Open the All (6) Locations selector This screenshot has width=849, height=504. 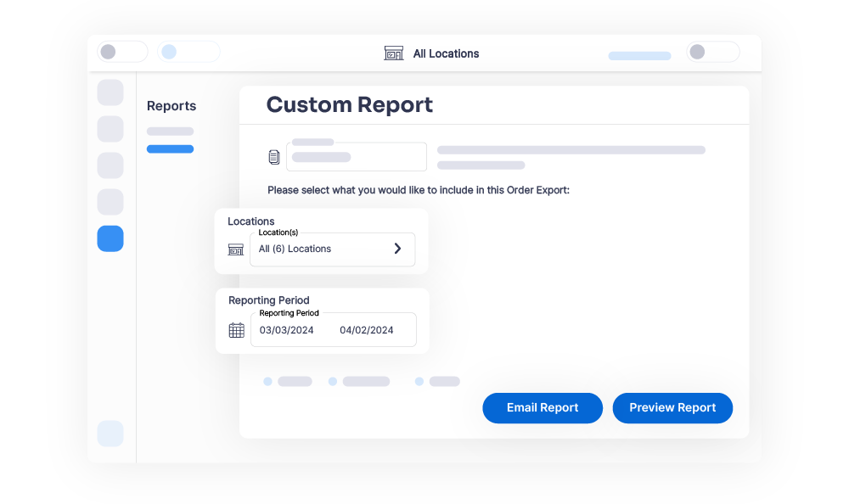(333, 249)
